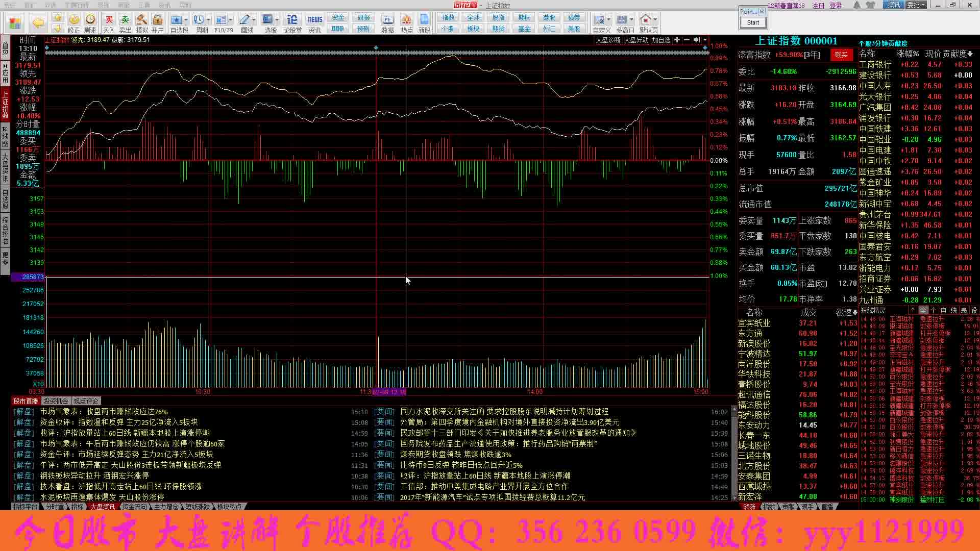Click the 港股 market button

[x=549, y=17]
